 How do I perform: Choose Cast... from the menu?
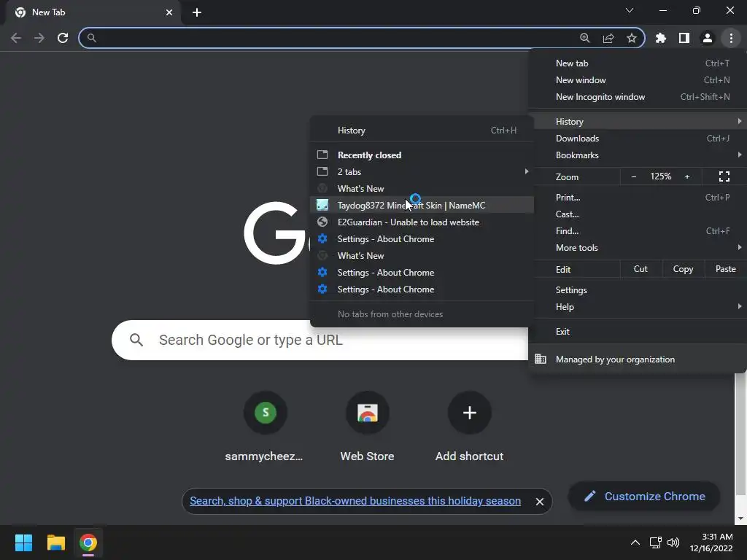[638, 214]
